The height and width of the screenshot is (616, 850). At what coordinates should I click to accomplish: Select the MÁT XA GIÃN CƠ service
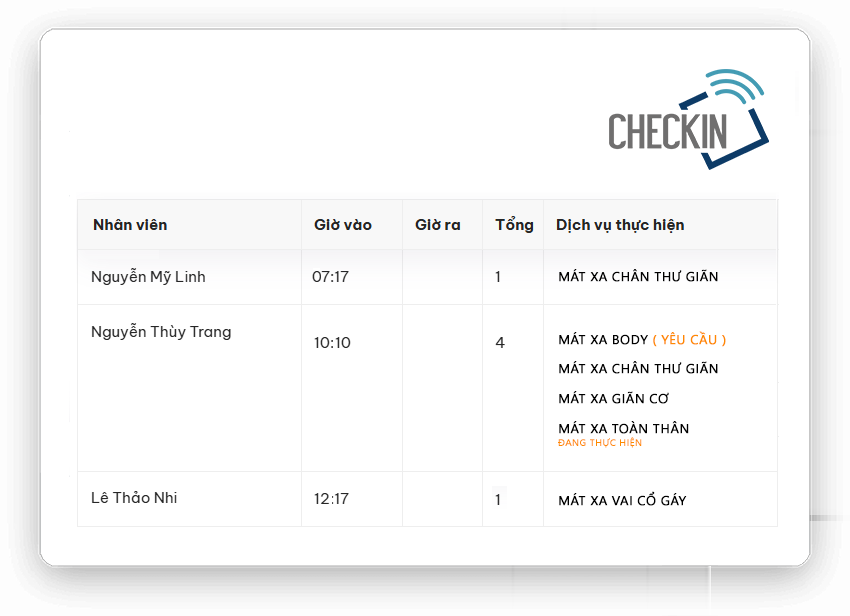pyautogui.click(x=614, y=399)
